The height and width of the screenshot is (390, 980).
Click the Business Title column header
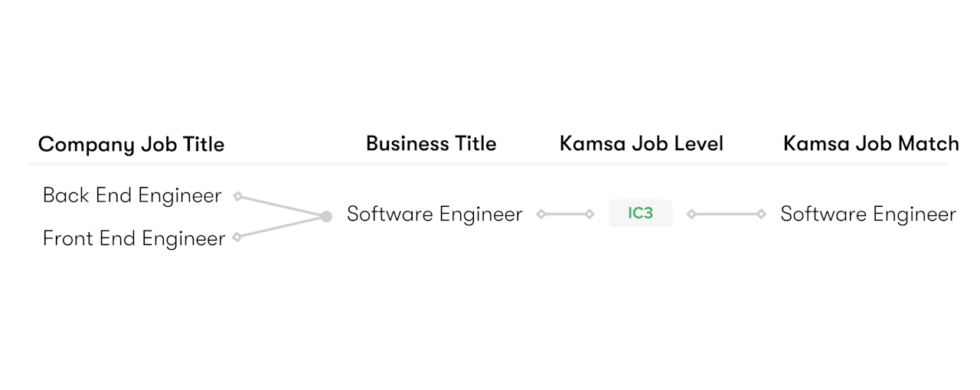click(431, 144)
